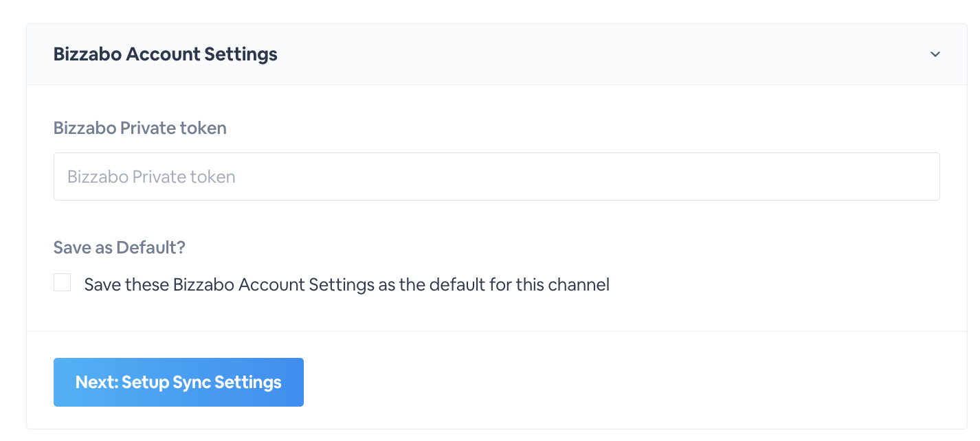This screenshot has height=441, width=980.
Task: Click 'Save these Bizzabo Account Settings' checkbox text
Action: [346, 284]
